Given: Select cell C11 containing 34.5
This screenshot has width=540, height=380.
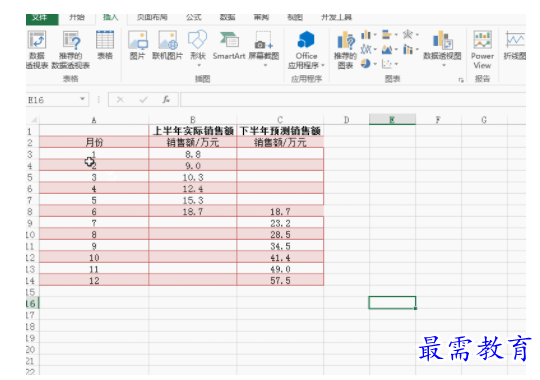Looking at the screenshot, I should [x=280, y=246].
